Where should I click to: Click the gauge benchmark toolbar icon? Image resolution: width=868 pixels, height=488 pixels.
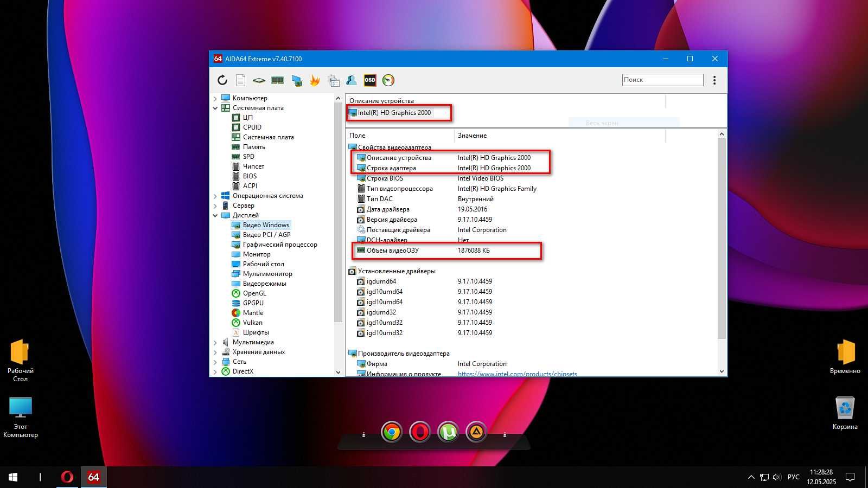388,80
